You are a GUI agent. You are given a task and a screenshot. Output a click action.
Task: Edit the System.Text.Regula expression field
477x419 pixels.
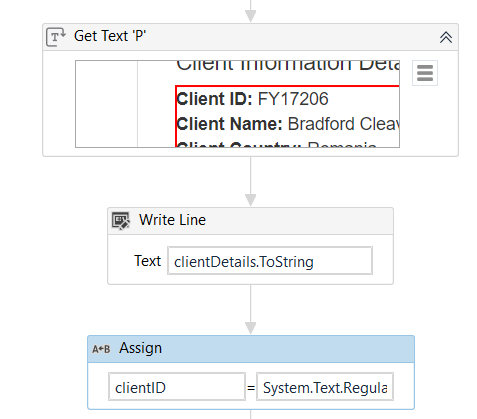click(325, 387)
